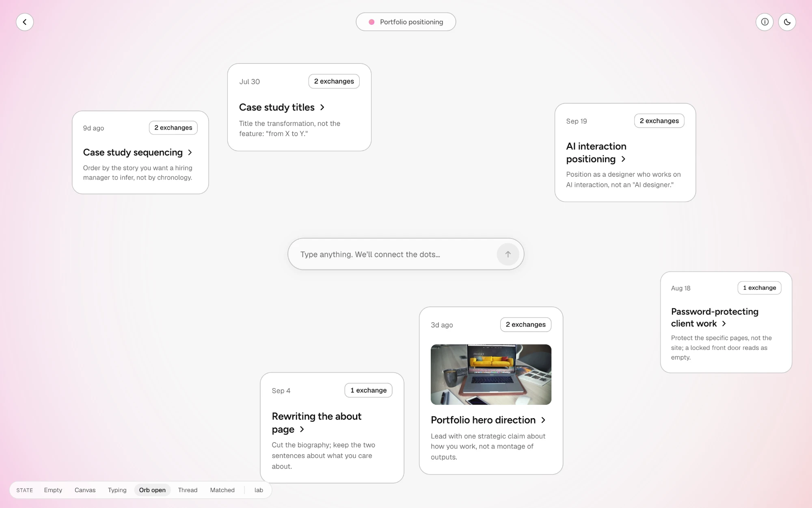Go back using the left chevron button

[25, 22]
